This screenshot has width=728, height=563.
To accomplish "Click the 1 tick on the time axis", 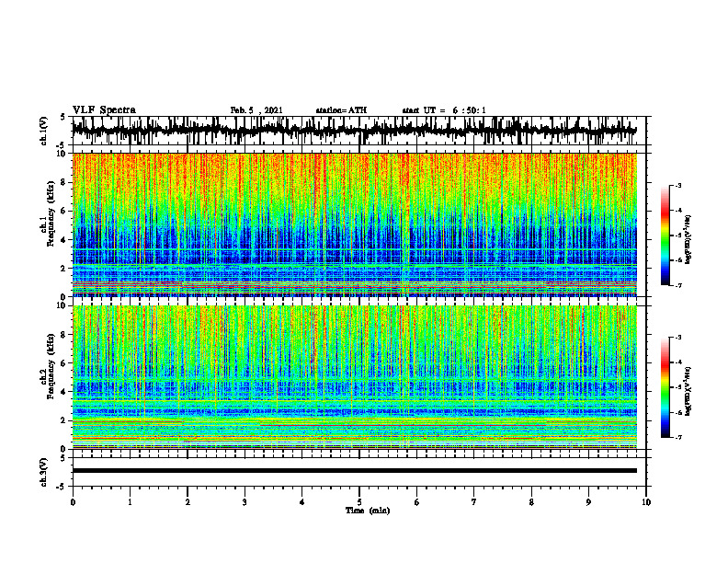I will click(130, 502).
